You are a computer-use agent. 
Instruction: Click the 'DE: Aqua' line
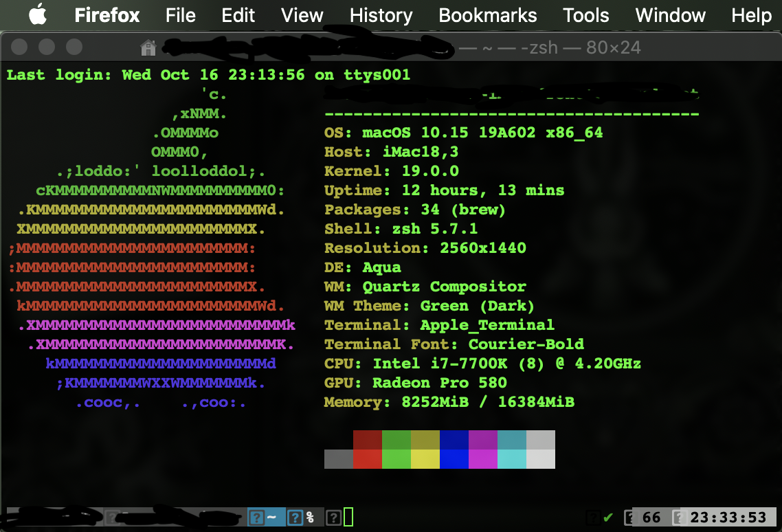363,267
